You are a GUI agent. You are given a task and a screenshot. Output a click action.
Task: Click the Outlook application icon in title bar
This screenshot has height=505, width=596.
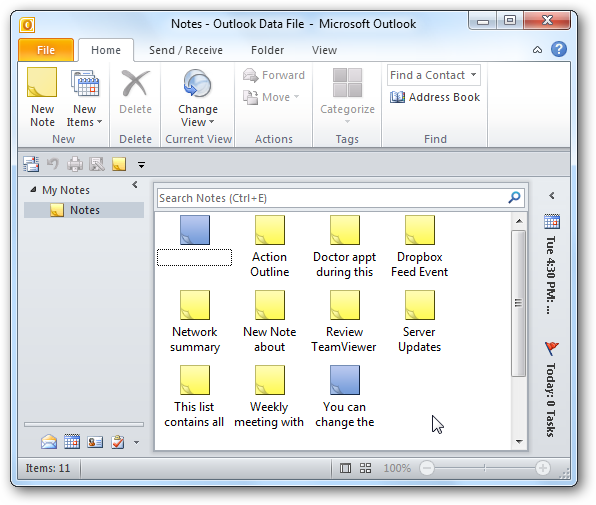click(27, 25)
